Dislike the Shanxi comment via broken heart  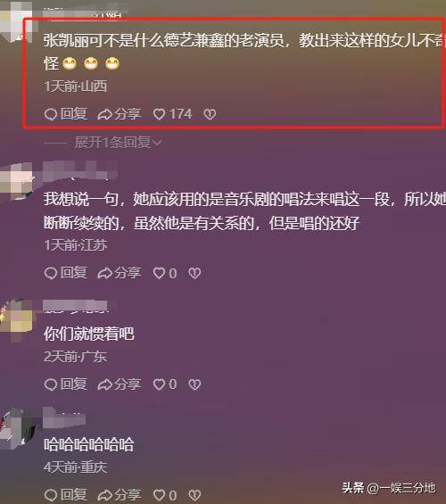click(x=210, y=114)
